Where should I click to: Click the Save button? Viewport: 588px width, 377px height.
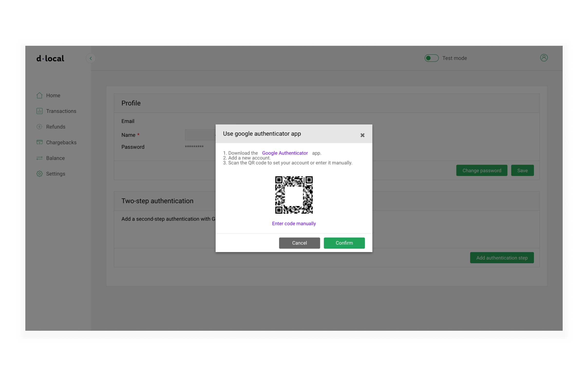(522, 170)
